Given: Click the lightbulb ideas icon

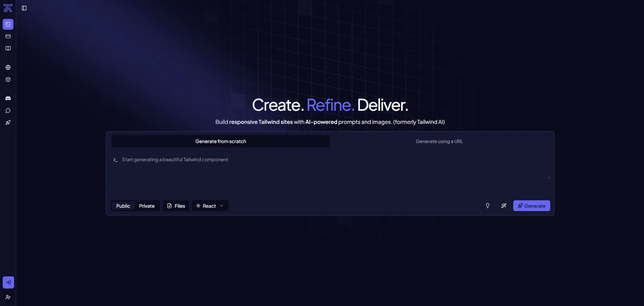Looking at the screenshot, I should click(x=487, y=206).
